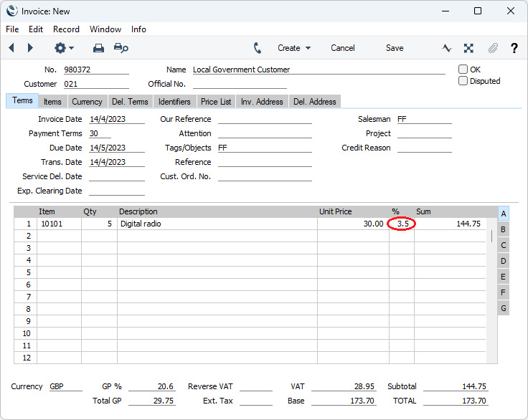This screenshot has height=420, width=528.
Task: Save the invoice record
Action: [395, 48]
